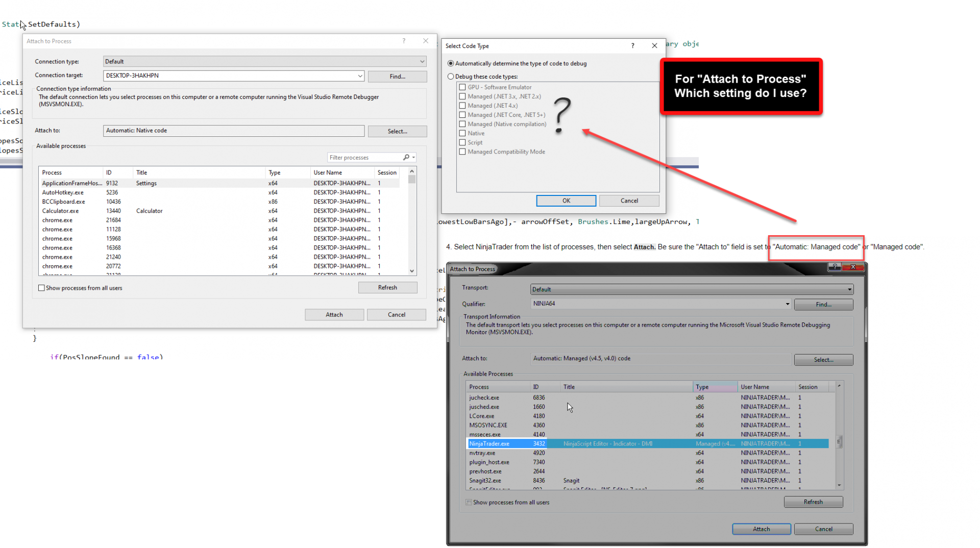The width and height of the screenshot is (980, 548).
Task: Select the plugin_host.exe process row
Action: 648,462
